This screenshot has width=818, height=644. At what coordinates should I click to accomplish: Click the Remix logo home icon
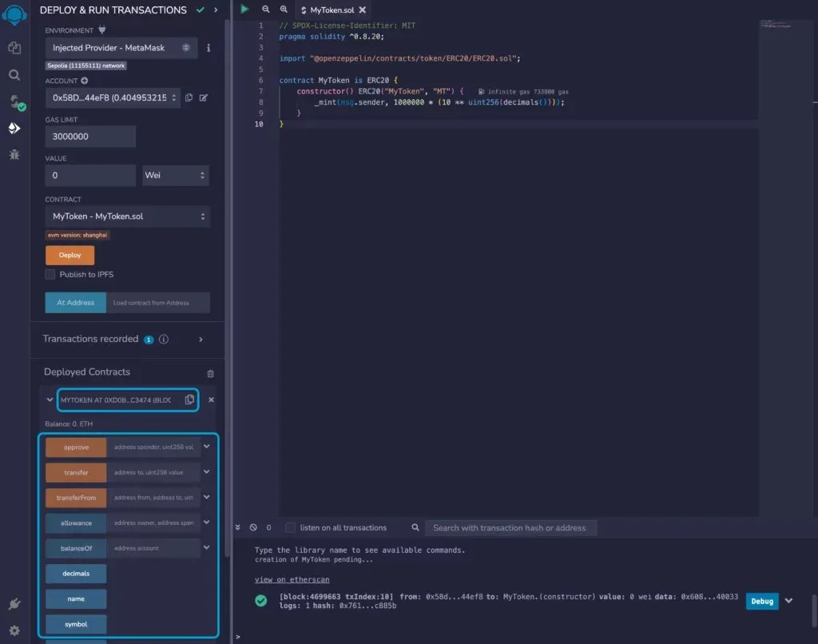(14, 14)
